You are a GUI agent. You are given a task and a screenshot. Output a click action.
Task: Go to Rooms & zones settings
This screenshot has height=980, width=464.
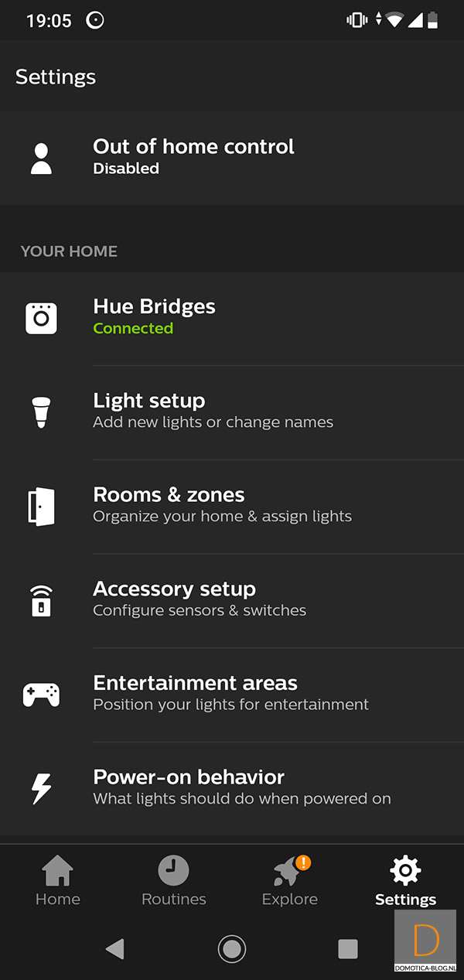tap(222, 506)
